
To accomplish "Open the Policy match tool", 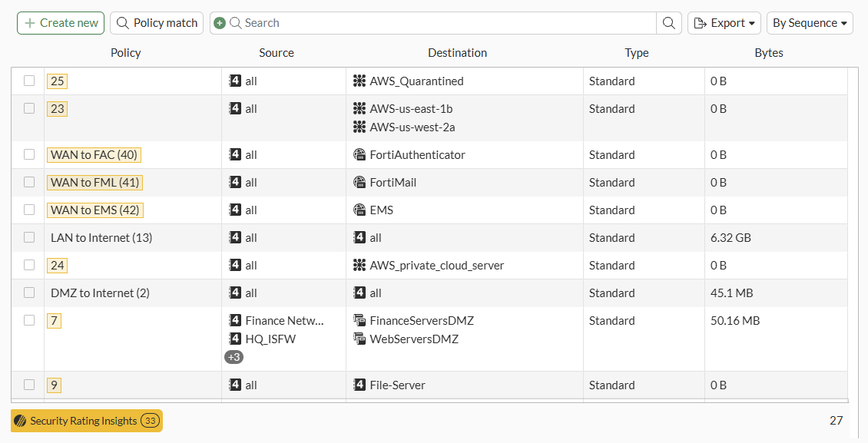I will 157,23.
